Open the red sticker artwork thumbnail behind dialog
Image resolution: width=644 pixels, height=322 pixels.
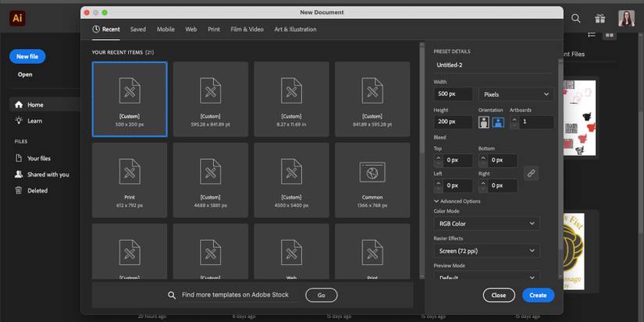click(x=579, y=119)
